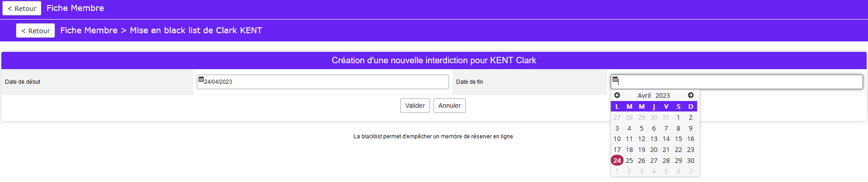Screen dimensions: 868x182
Task: Select day 25 in the April calendar
Action: point(629,161)
